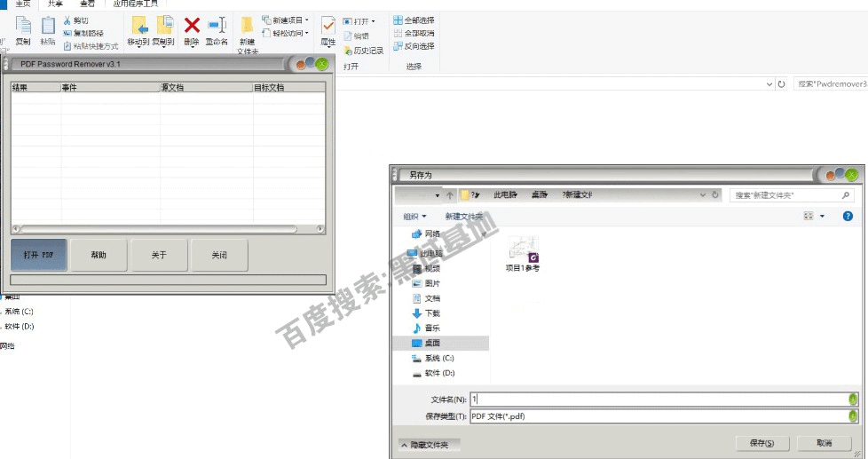Image resolution: width=868 pixels, height=459 pixels.
Task: Click 编辑 in the ribbon
Action: tap(356, 36)
